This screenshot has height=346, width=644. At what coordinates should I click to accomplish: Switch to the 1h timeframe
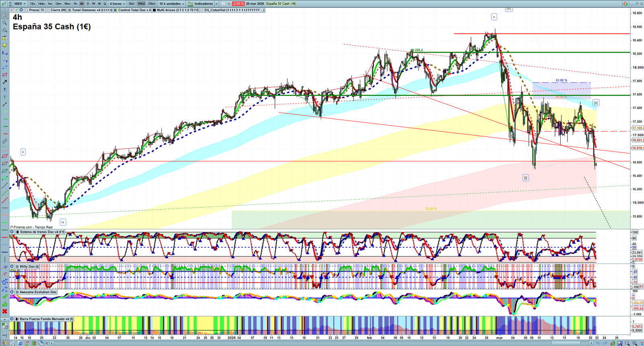pos(75,4)
